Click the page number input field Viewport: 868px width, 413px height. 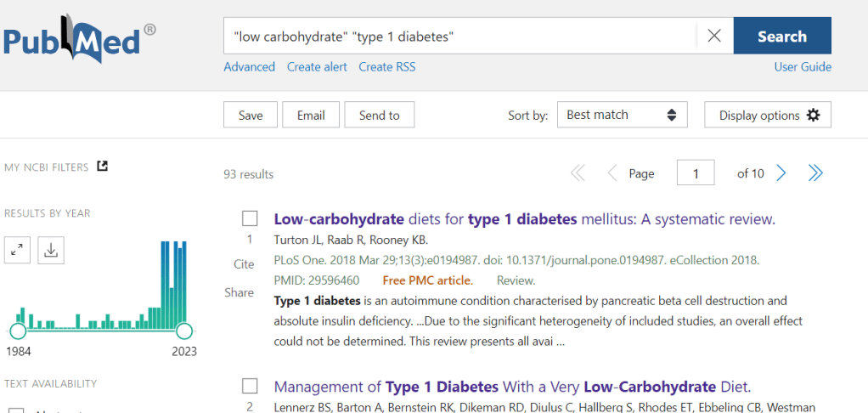(695, 173)
